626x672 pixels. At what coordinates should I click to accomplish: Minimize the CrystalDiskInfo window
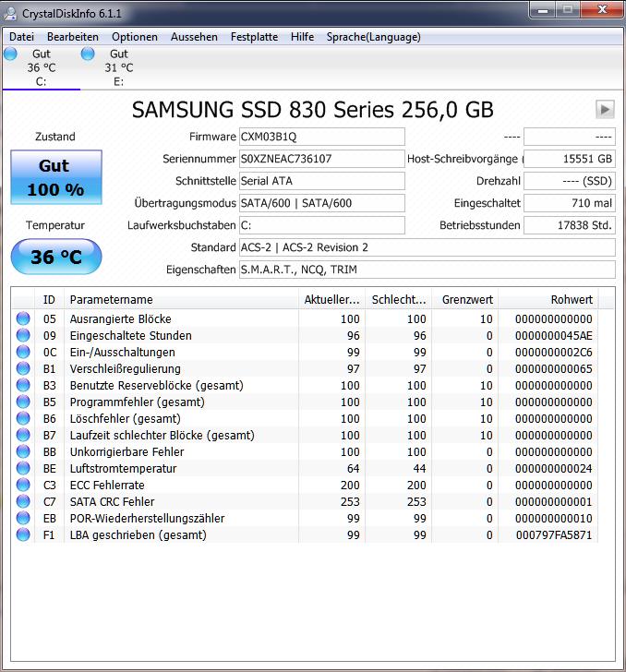tap(542, 10)
